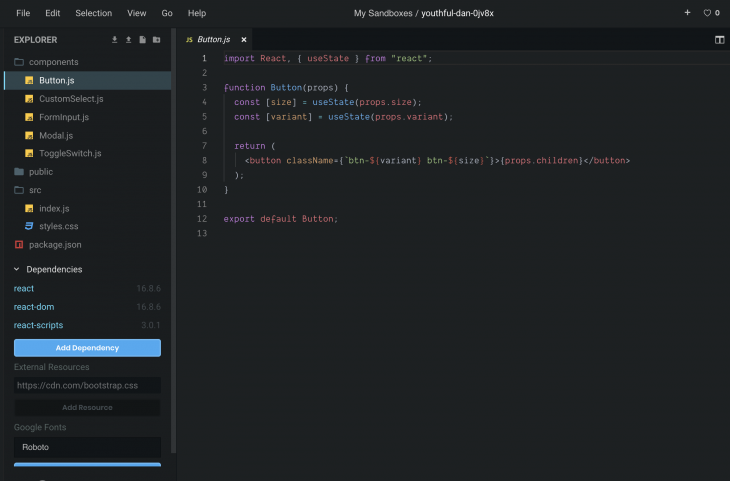Click the split editor layout icon
The height and width of the screenshot is (481, 730).
[719, 40]
